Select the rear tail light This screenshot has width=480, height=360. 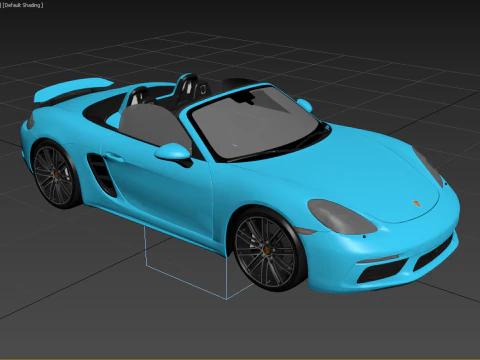coord(30,121)
